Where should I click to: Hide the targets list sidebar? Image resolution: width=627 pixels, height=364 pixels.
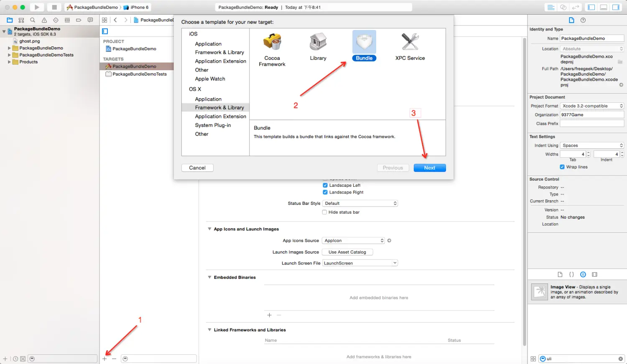click(x=105, y=31)
